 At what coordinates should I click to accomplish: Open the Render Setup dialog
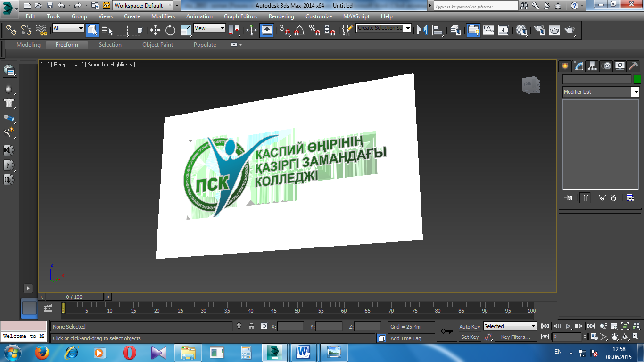pyautogui.click(x=539, y=30)
